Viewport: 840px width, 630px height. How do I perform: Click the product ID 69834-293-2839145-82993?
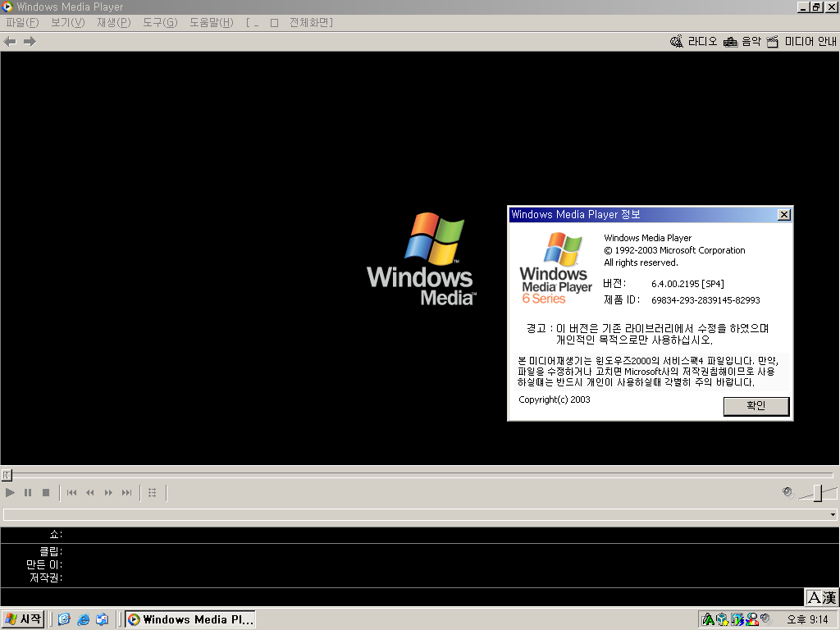705,300
